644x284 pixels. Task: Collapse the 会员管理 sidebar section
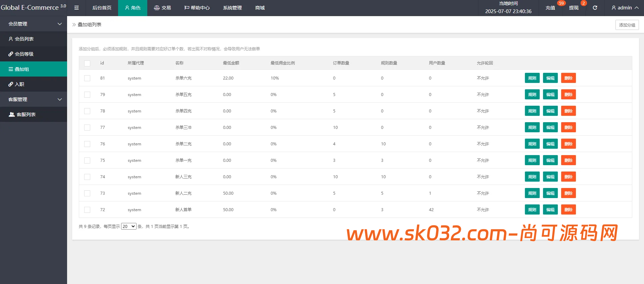click(34, 24)
